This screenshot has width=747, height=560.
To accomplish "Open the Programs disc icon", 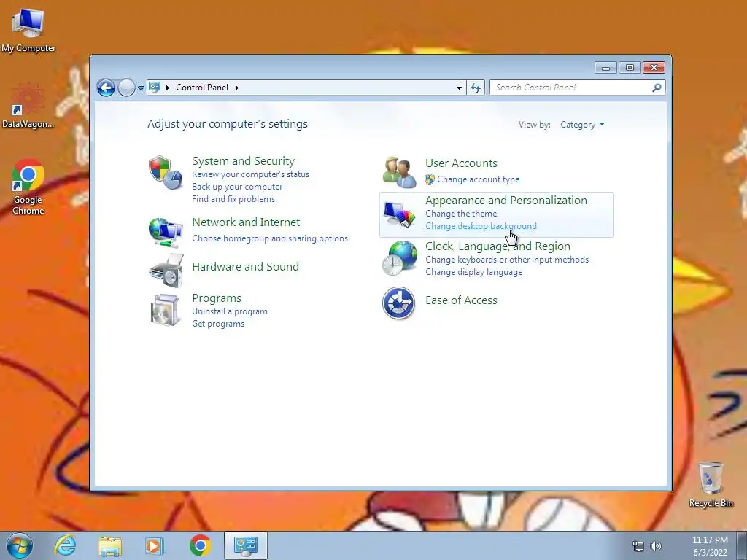I will point(165,310).
